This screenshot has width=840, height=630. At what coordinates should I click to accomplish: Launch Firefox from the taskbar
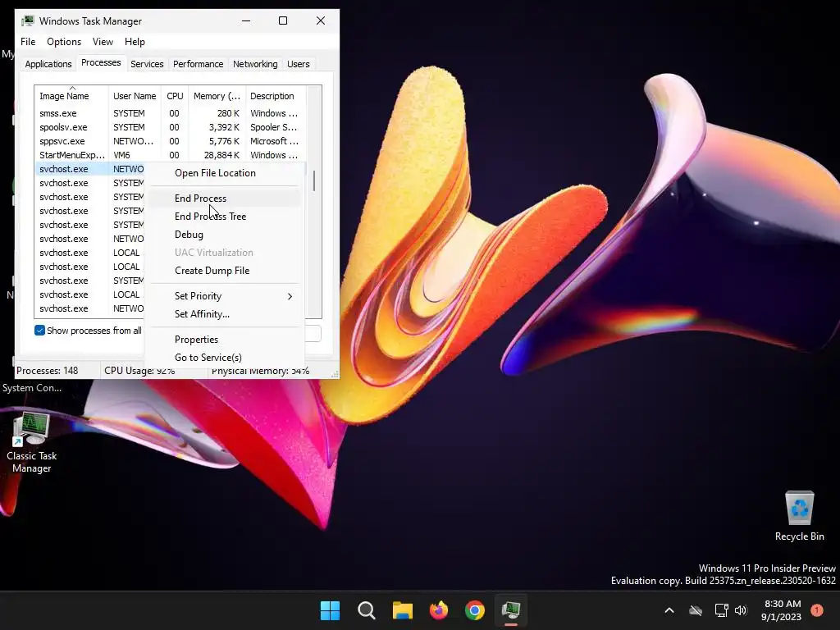tap(439, 610)
